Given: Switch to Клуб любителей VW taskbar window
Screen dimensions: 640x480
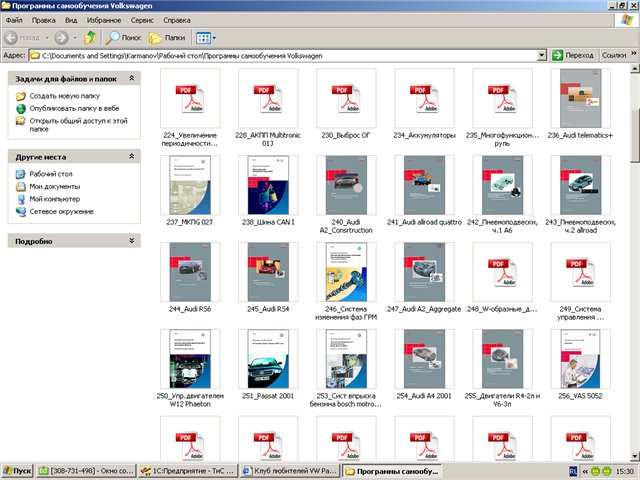Looking at the screenshot, I should [x=290, y=471].
